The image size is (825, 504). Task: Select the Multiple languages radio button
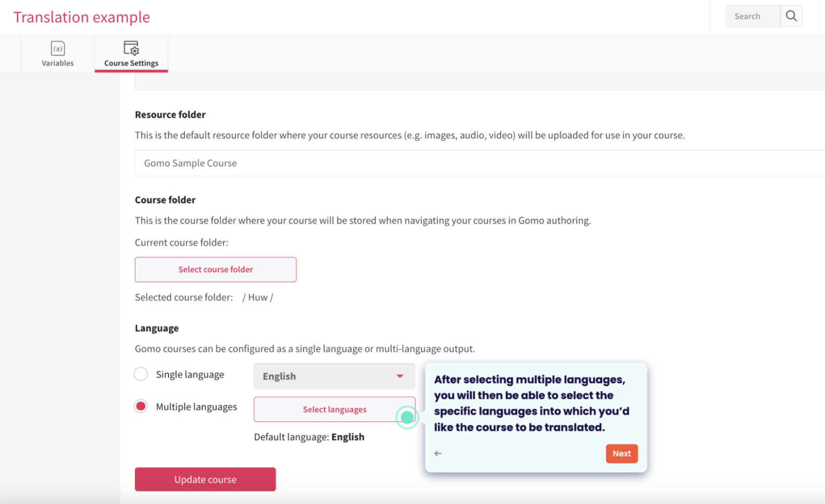click(141, 406)
